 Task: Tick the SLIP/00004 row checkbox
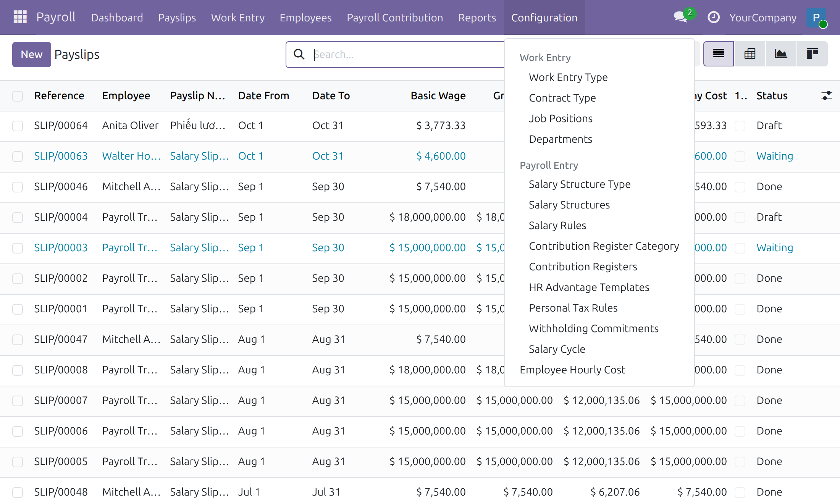[x=18, y=217]
